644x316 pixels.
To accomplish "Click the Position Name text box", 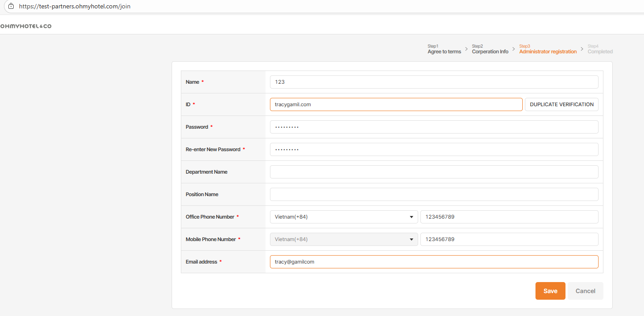I will pos(434,194).
